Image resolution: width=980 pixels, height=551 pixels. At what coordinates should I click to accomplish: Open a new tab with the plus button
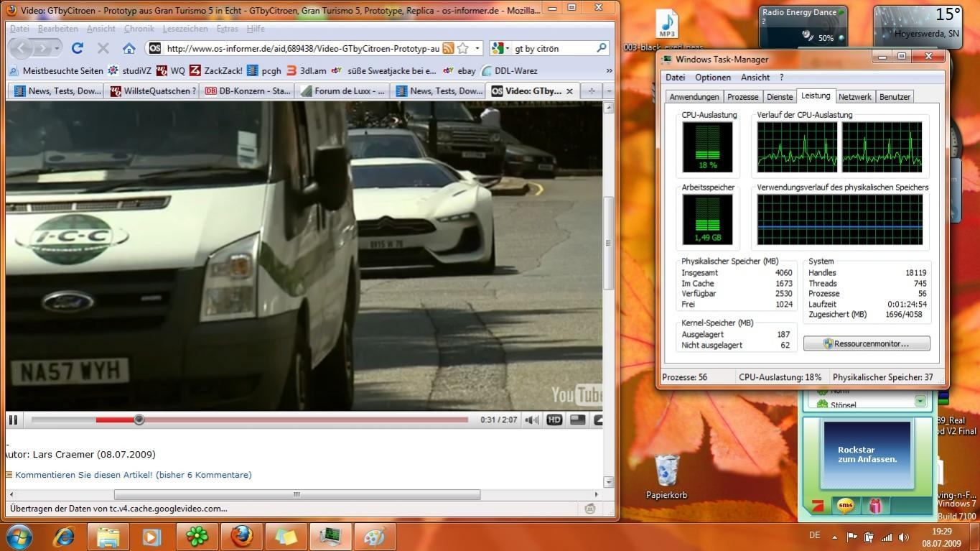pyautogui.click(x=591, y=91)
